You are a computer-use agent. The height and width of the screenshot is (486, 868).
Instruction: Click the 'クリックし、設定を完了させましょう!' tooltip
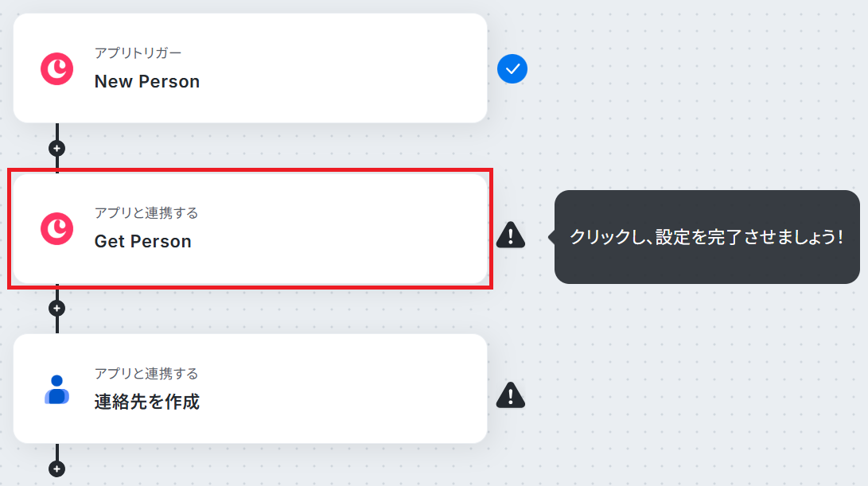[706, 237]
